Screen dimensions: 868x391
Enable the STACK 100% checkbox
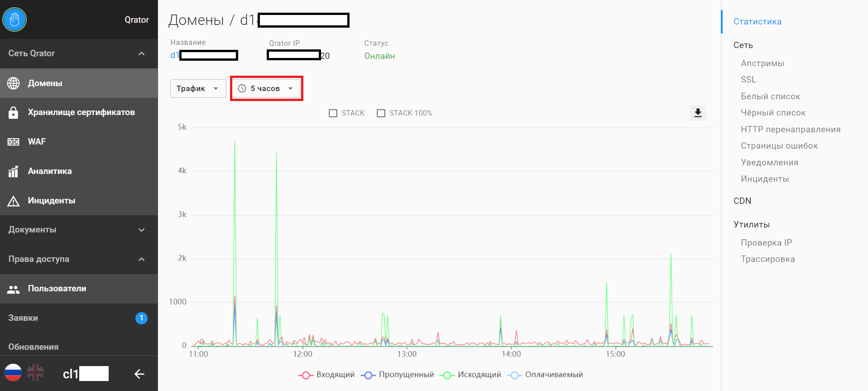point(381,113)
